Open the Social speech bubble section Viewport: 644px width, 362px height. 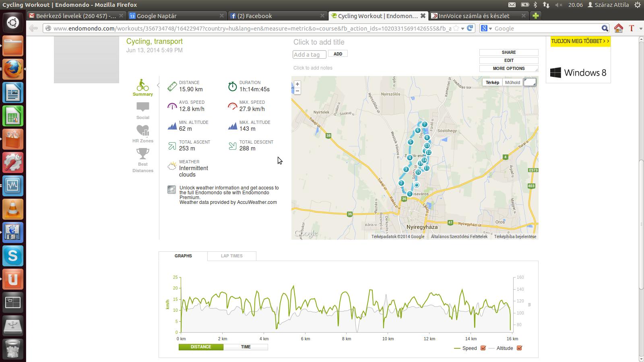coord(142,111)
